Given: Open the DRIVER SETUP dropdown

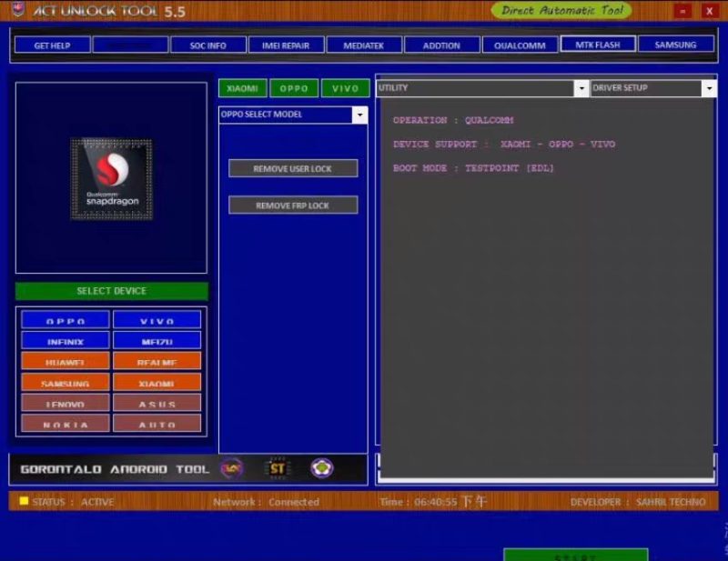Looking at the screenshot, I should (653, 88).
